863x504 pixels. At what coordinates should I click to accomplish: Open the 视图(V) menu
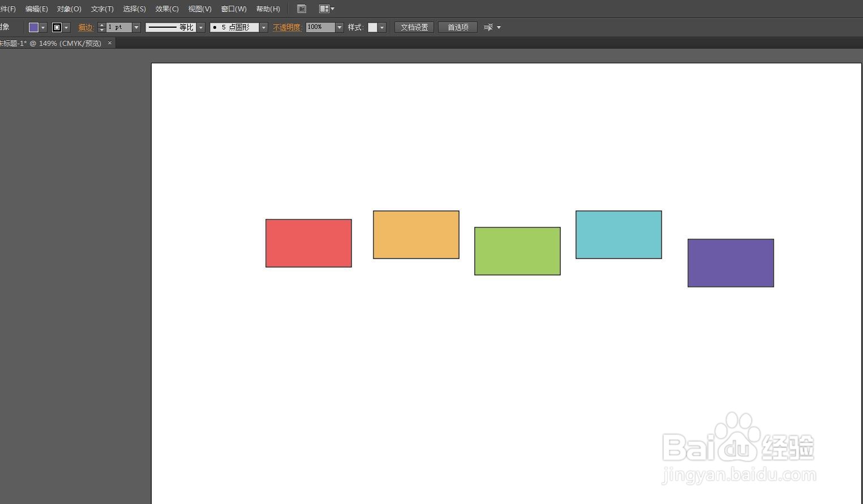coord(200,9)
